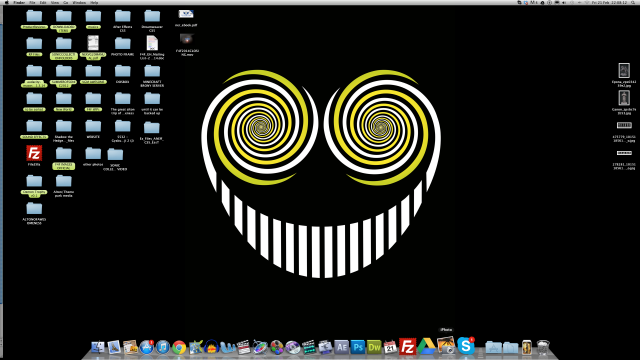Screen dimensions: 640x360
Task: Open the Window menu
Action: tap(79, 2)
